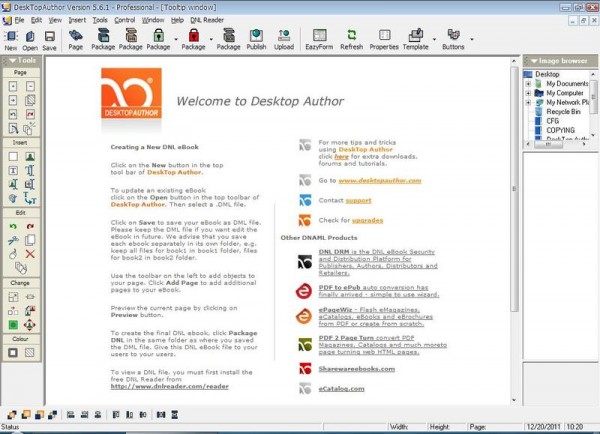This screenshot has width=600, height=434.
Task: Click the Upload toolbar icon
Action: point(284,39)
